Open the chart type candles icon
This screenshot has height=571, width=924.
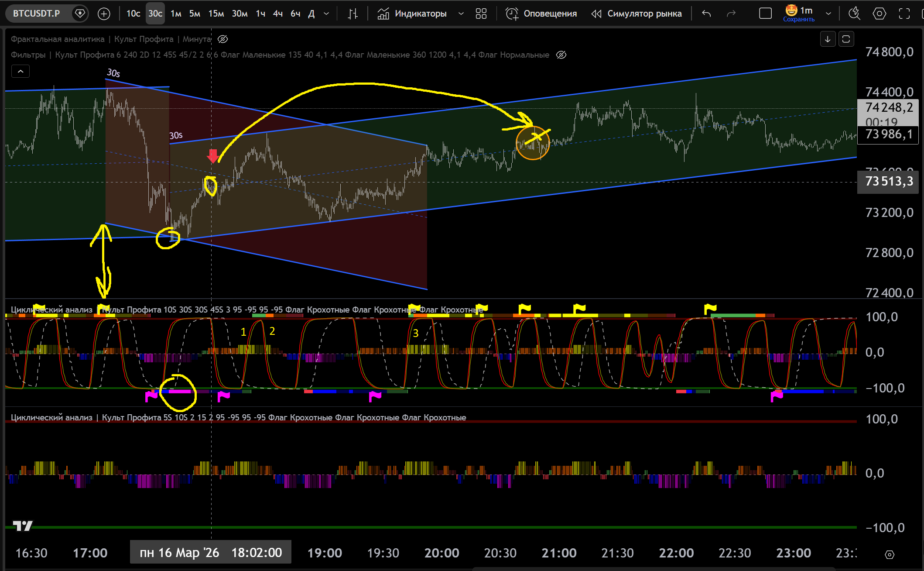point(352,14)
